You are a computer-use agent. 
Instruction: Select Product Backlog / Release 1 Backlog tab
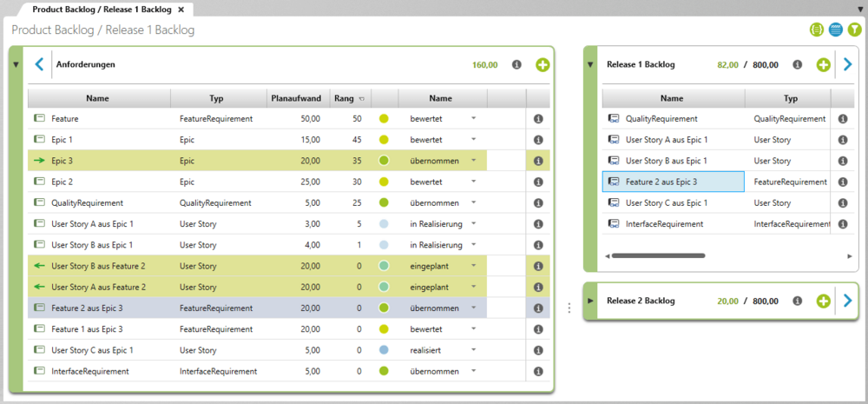102,9
